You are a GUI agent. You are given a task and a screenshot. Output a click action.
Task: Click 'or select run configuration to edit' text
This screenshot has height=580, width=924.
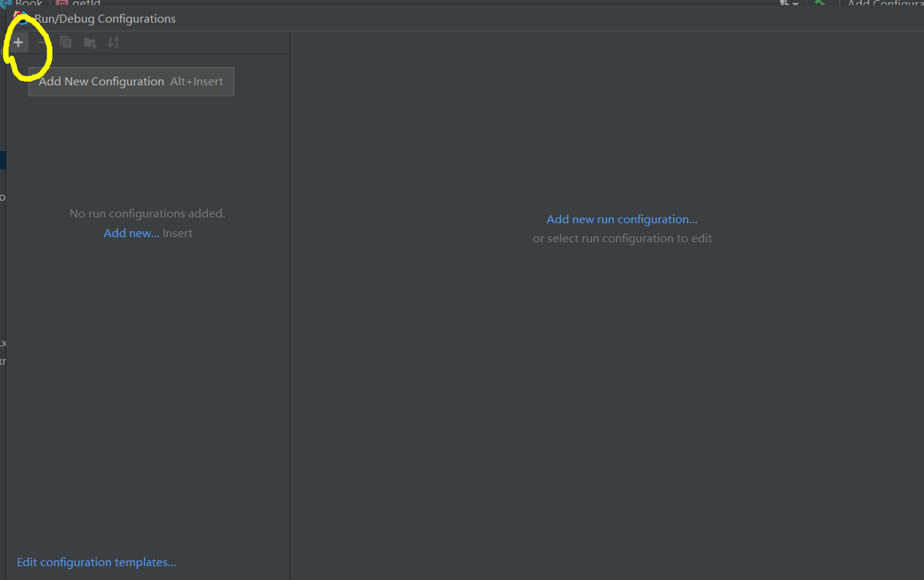tap(623, 239)
